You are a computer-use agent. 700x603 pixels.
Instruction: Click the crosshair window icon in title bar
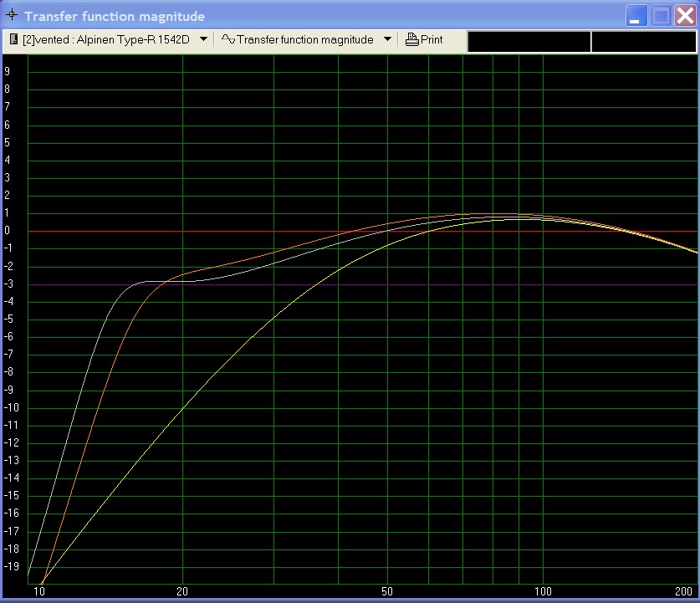12,16
